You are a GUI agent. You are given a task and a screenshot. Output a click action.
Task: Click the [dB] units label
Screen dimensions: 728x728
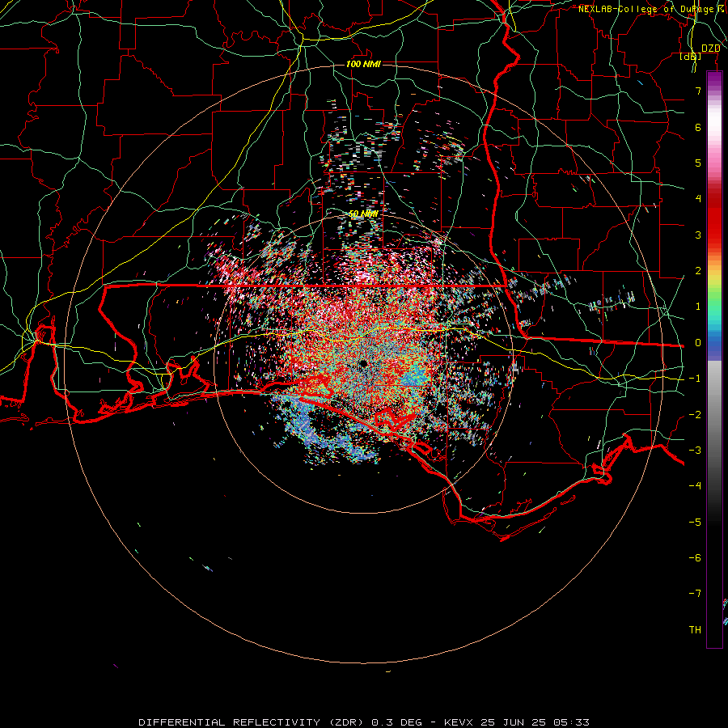tap(691, 57)
